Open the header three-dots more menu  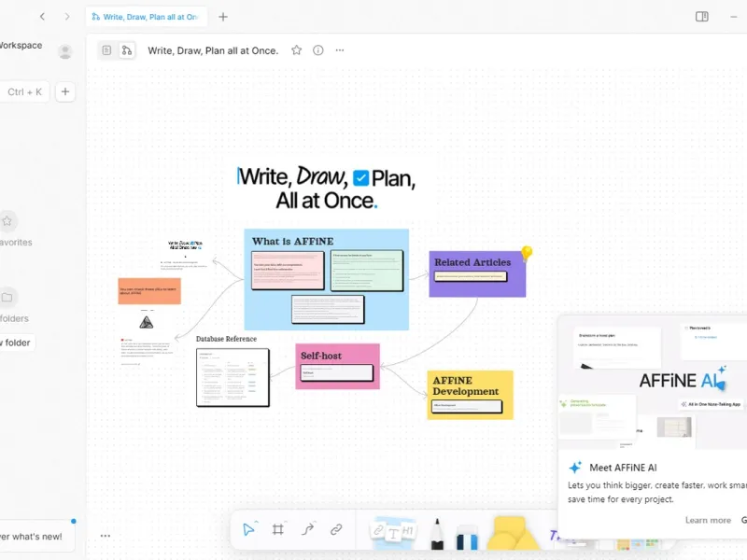(x=340, y=50)
